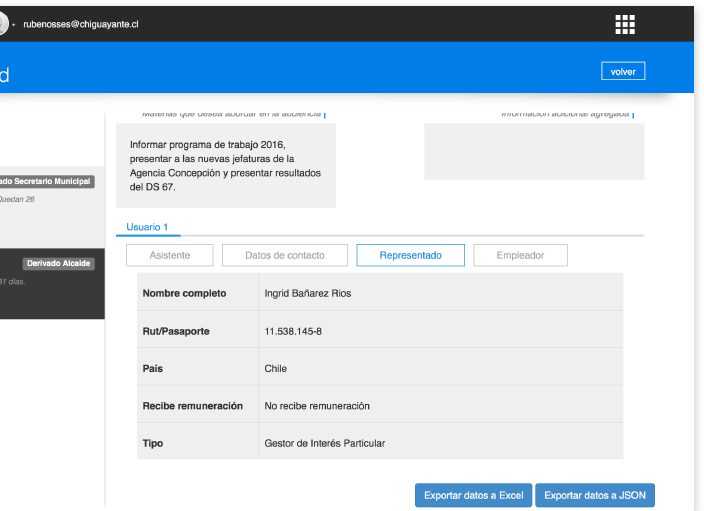
Task: Click the Gestor de Interés Particular value
Action: [325, 443]
